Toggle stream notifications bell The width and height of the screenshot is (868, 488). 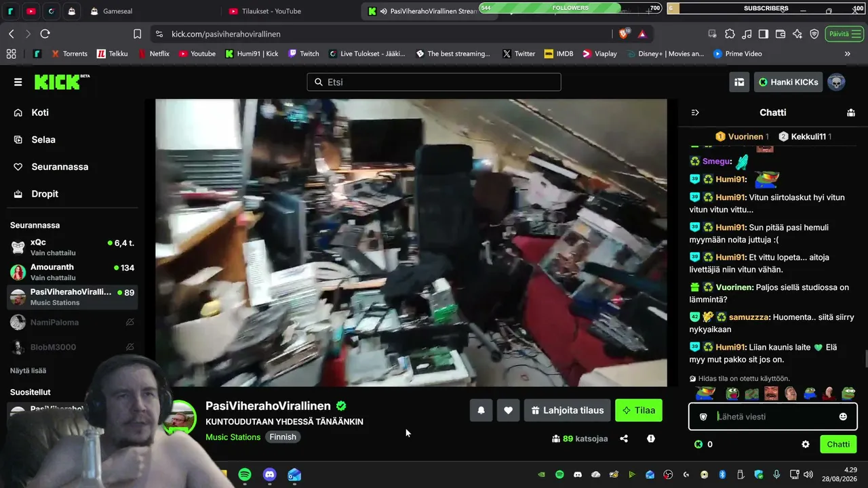click(481, 410)
